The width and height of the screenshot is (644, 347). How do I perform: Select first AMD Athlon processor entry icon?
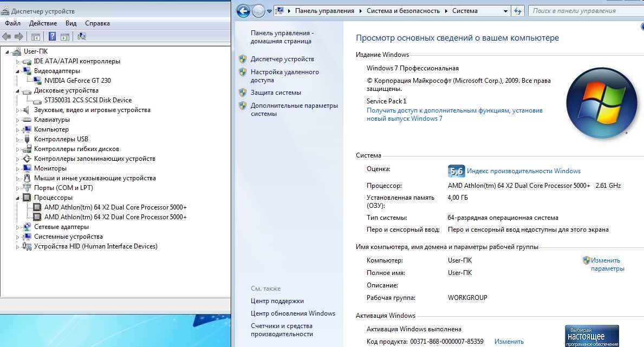[37, 207]
